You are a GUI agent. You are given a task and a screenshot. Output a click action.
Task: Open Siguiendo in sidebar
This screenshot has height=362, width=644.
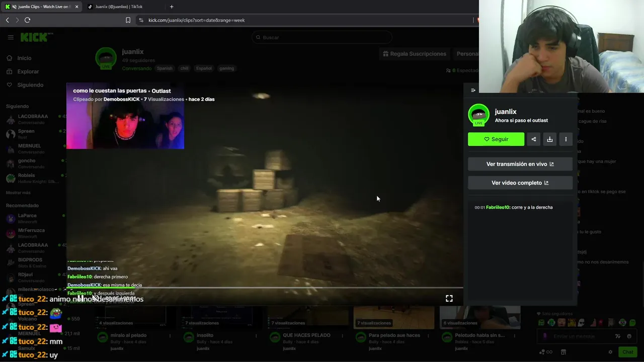[x=30, y=85]
